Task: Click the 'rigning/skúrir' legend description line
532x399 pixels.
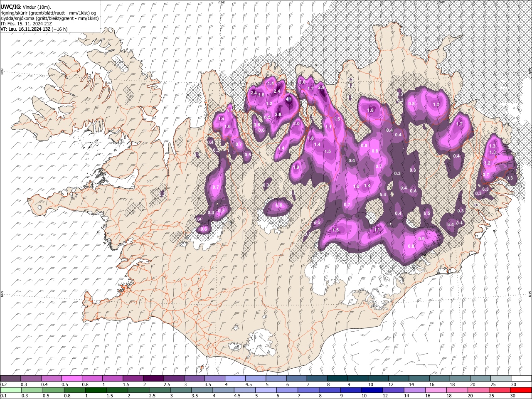Action: pos(48,13)
